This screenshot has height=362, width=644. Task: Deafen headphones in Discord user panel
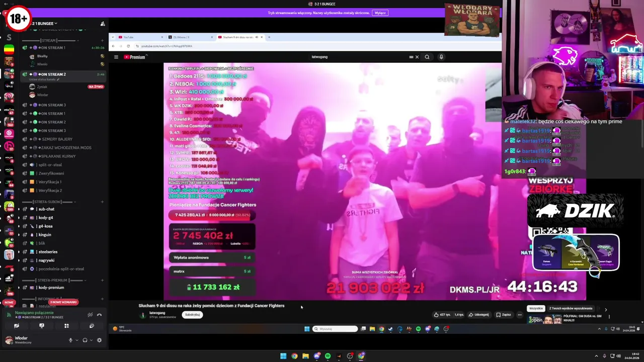pos(85,340)
